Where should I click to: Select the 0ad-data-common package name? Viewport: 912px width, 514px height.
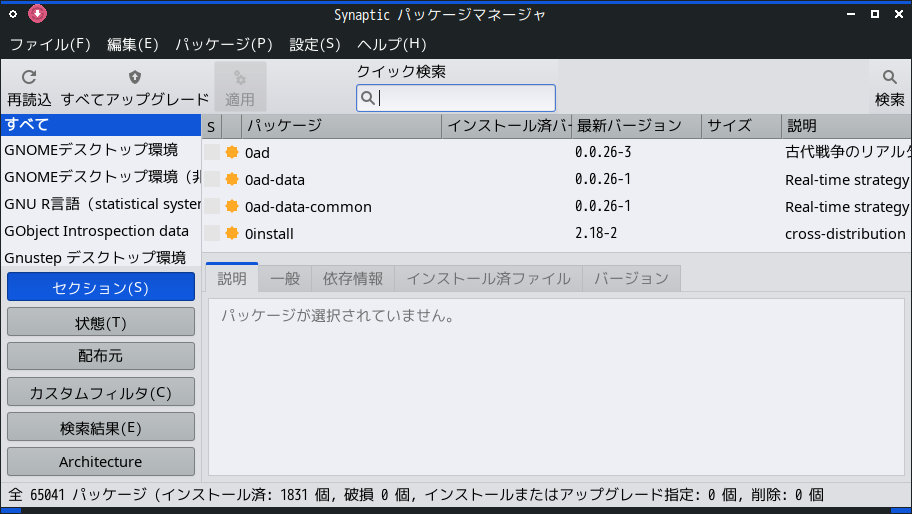point(308,206)
